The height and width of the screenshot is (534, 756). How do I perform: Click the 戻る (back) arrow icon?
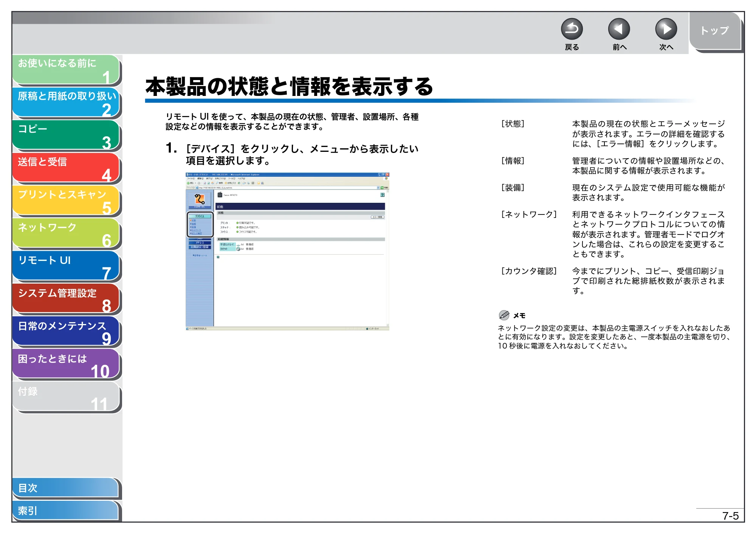[572, 29]
